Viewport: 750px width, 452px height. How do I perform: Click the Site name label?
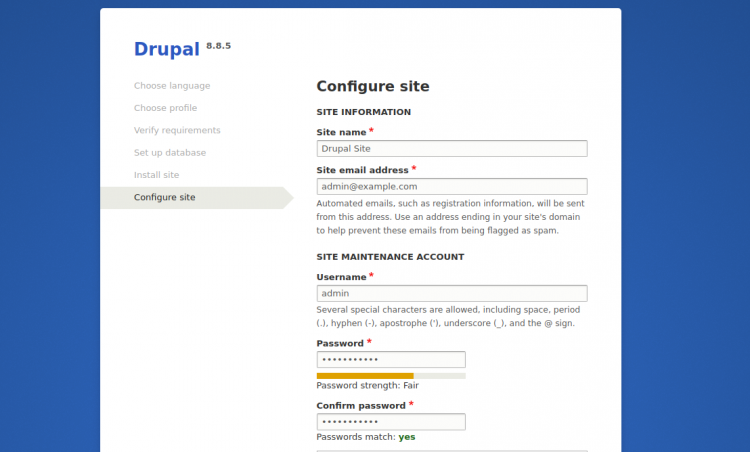(x=341, y=132)
